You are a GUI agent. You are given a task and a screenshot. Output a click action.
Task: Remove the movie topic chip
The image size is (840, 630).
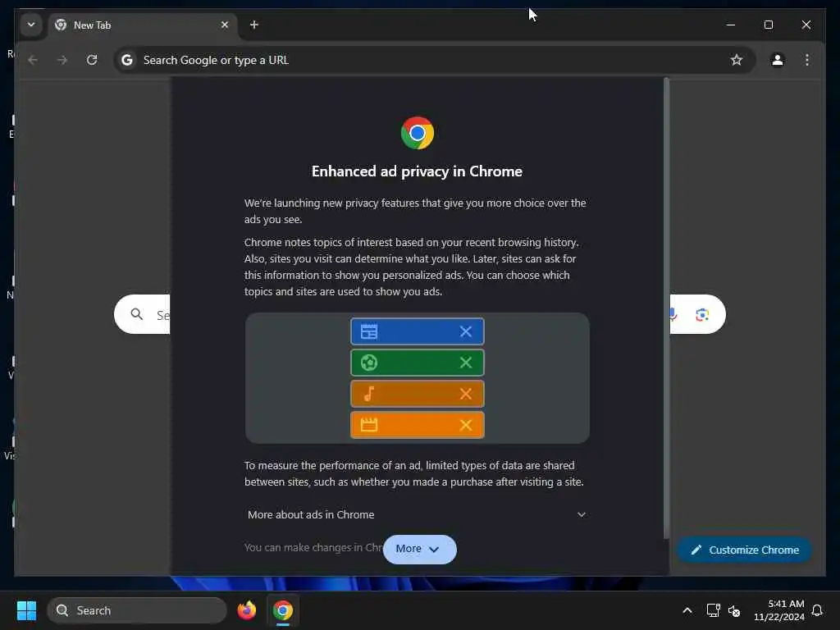click(x=466, y=425)
